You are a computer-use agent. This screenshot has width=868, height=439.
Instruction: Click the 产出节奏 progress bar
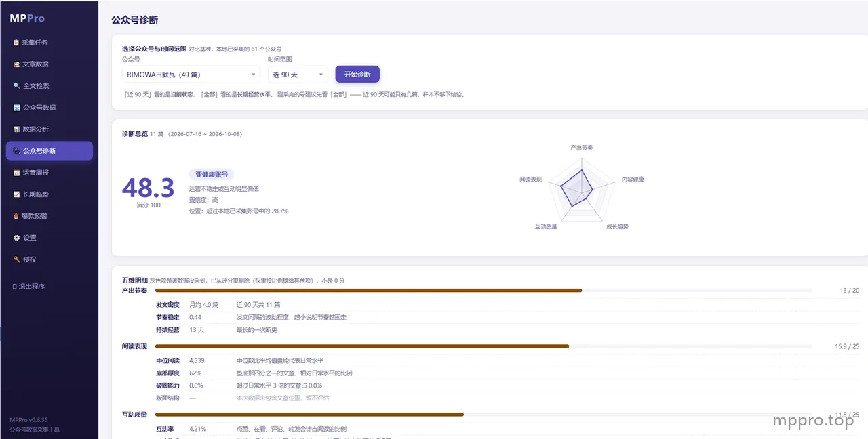484,290
